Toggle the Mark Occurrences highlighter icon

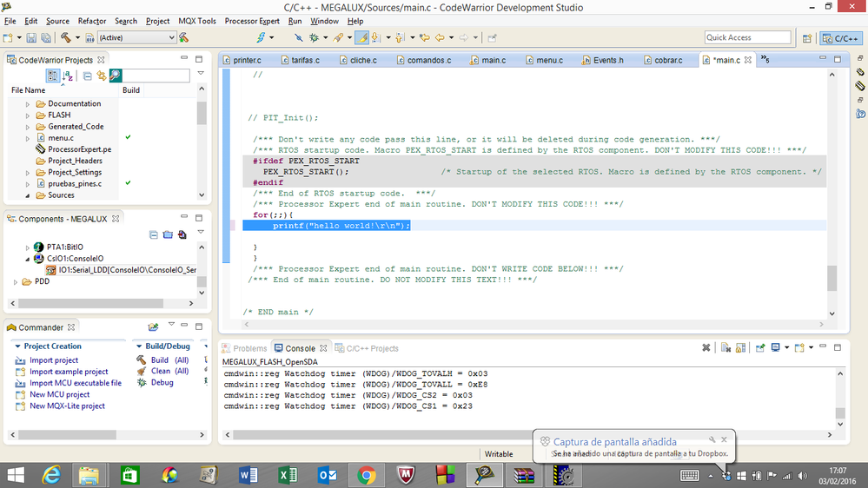pyautogui.click(x=361, y=37)
